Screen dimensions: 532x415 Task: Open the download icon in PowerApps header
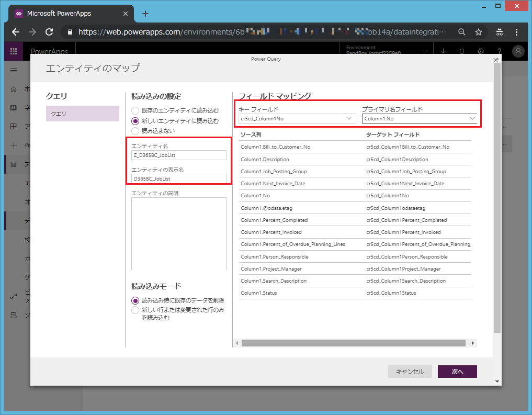click(443, 51)
